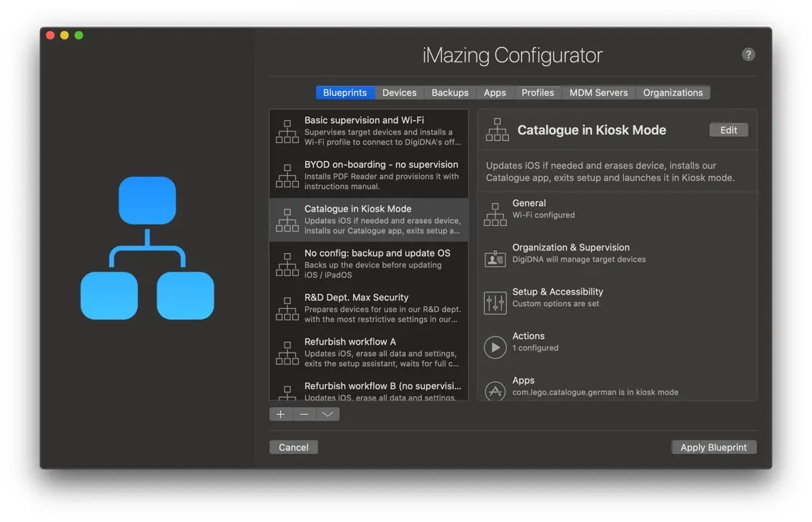Viewport: 812px width, 522px height.
Task: Click the Edit button
Action: click(x=728, y=129)
